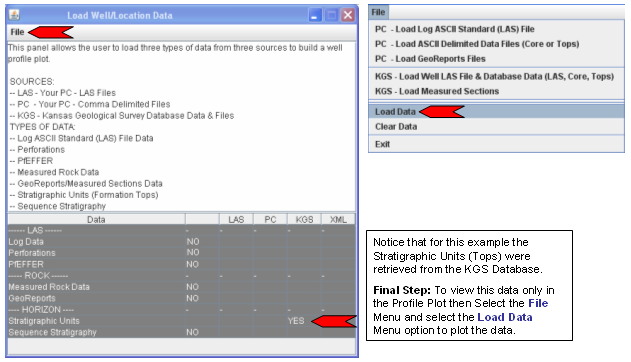The image size is (631, 362).
Task: Click 'Stratigraphic Units (Formation Tops)' description line
Action: (84, 195)
